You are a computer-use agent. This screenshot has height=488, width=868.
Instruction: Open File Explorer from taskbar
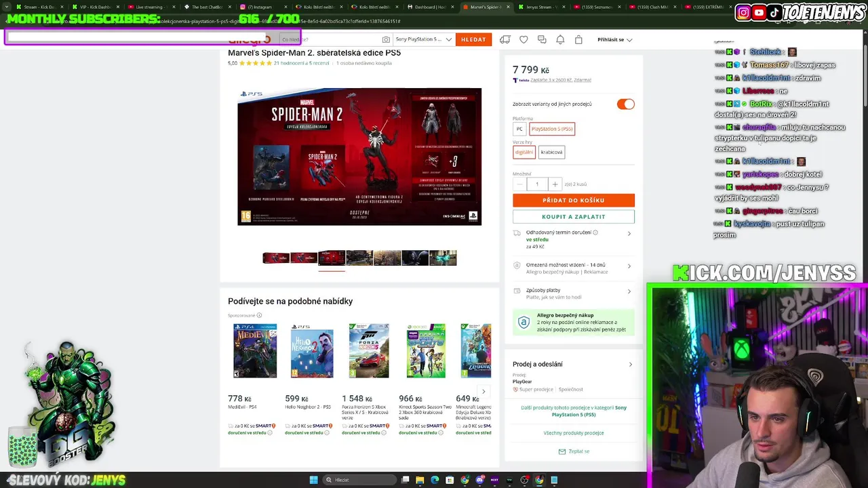click(420, 480)
